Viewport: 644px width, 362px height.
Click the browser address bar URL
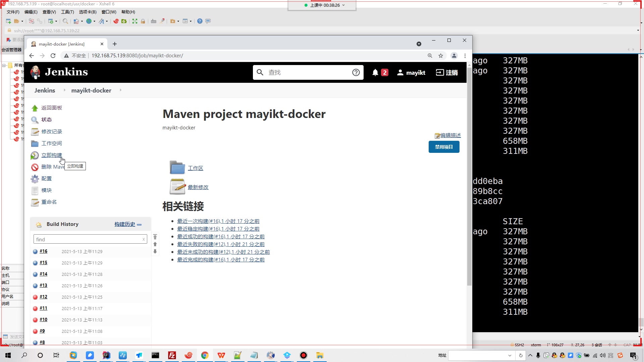click(137, 56)
